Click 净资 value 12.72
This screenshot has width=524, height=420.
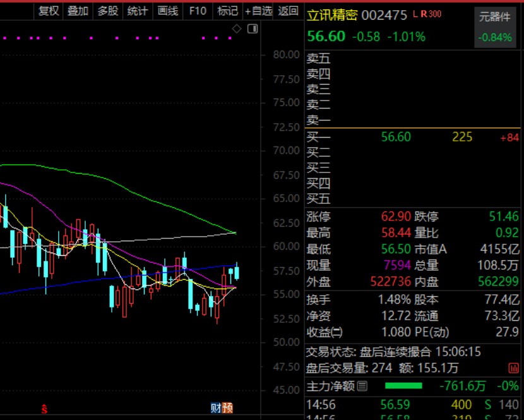pyautogui.click(x=396, y=316)
